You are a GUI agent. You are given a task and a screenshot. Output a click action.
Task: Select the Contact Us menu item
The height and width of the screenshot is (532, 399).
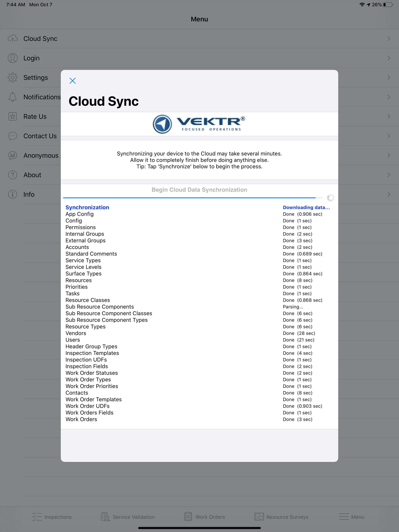(x=199, y=136)
